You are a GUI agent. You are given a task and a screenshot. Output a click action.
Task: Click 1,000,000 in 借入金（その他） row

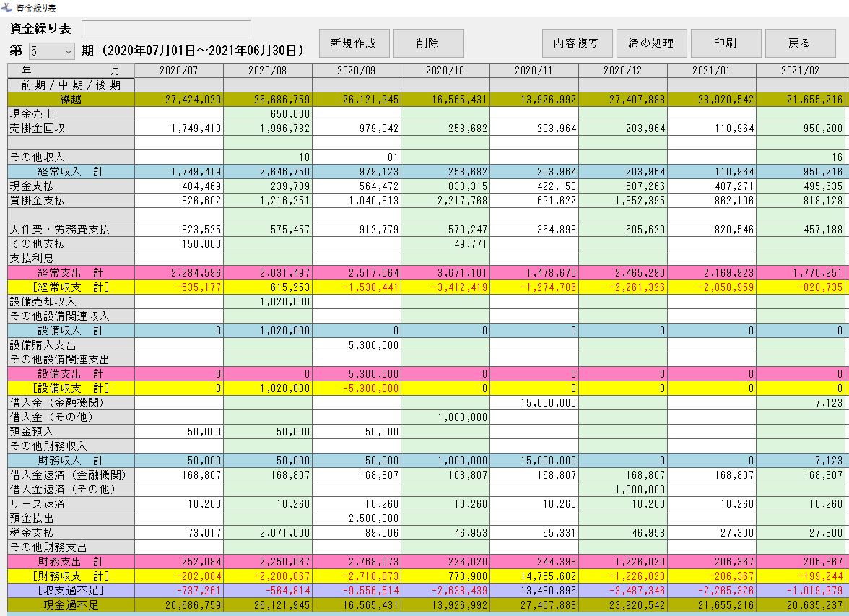point(445,417)
